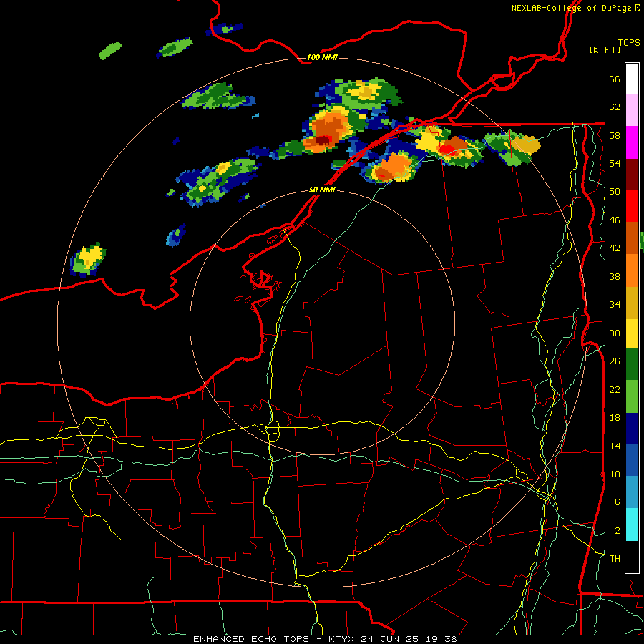Click the 38 legend value
This screenshot has height=644, width=644.
click(x=615, y=276)
